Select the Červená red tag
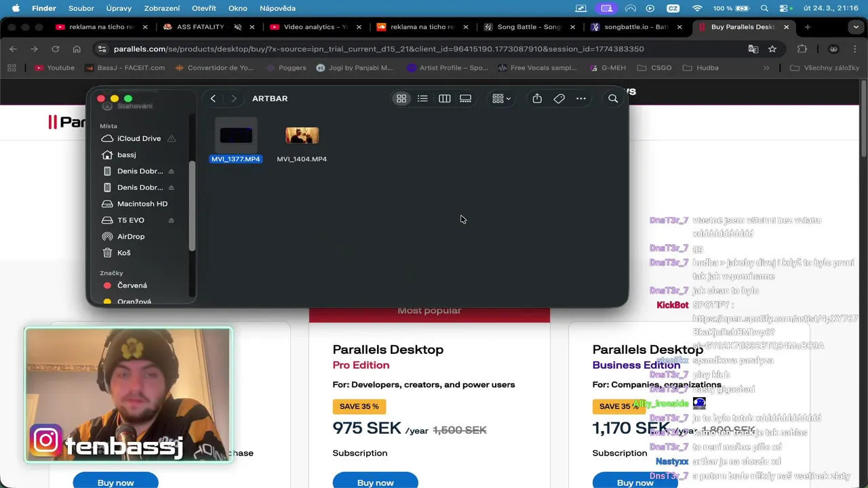 tap(132, 285)
